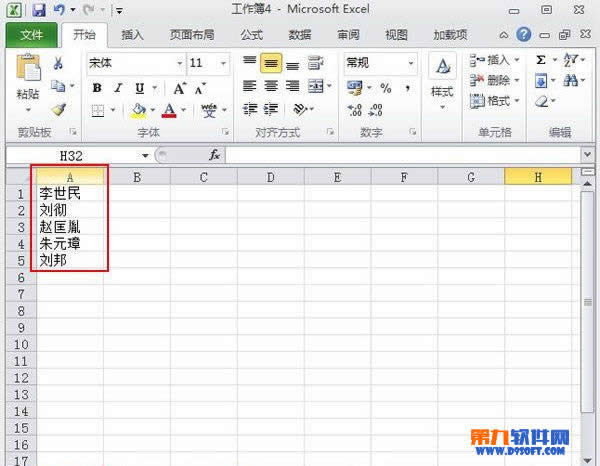Open the font name dropdown showing 宋体
Image resolution: width=600 pixels, height=466 pixels.
[x=180, y=63]
